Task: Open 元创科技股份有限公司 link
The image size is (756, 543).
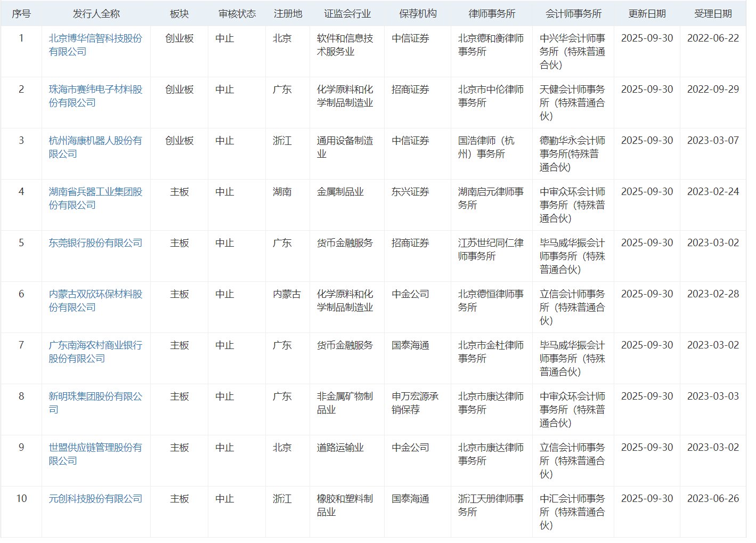Action: (95, 499)
